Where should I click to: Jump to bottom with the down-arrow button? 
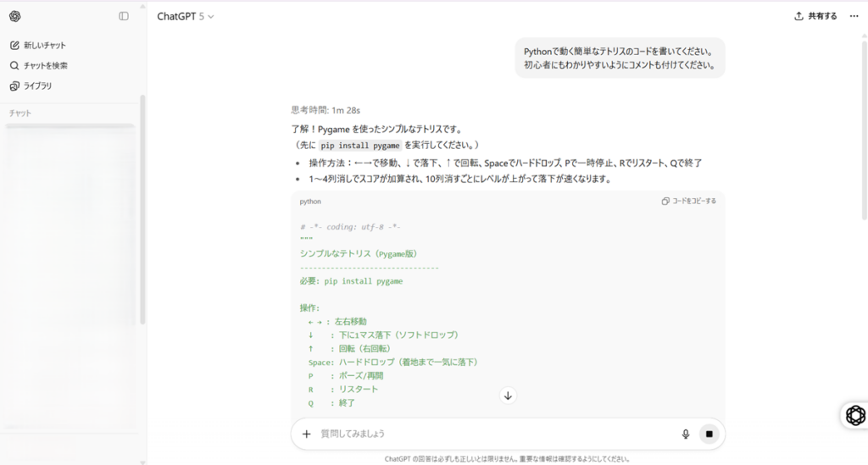[508, 396]
